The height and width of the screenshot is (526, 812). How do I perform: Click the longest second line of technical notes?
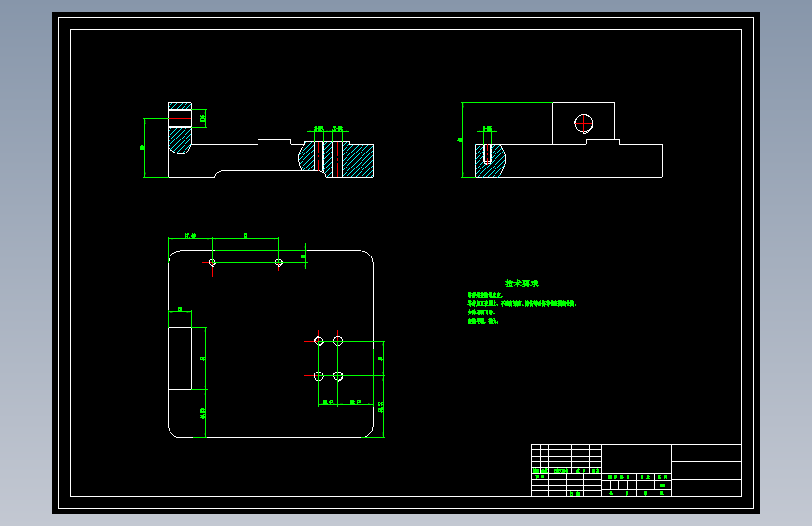pos(522,303)
